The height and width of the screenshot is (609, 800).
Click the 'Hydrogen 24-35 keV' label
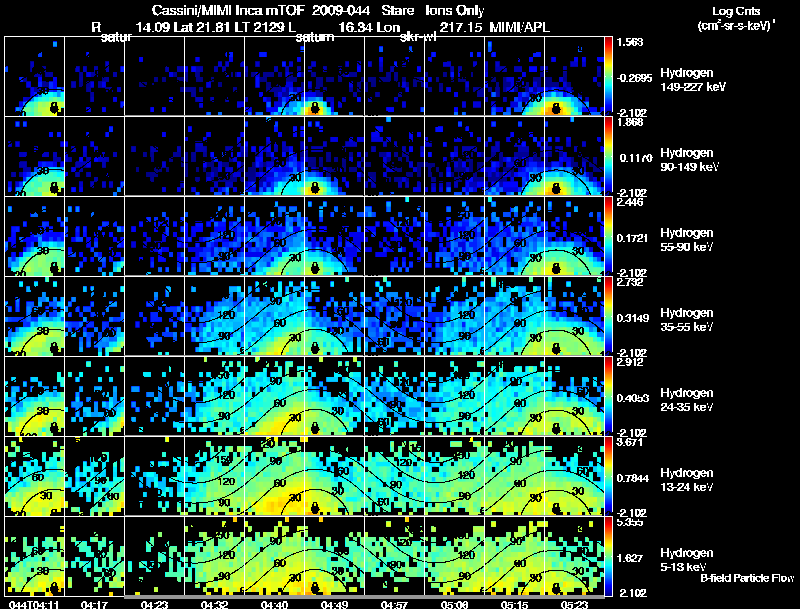click(x=687, y=400)
